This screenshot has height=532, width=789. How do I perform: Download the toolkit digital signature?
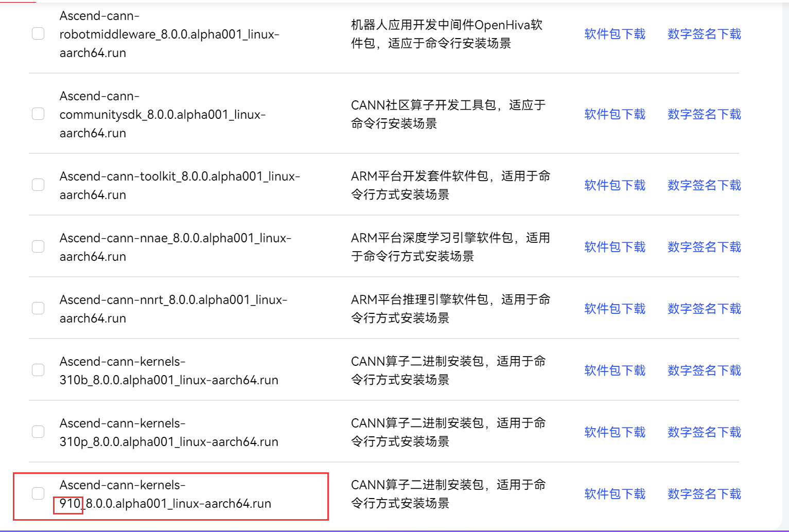click(x=705, y=185)
